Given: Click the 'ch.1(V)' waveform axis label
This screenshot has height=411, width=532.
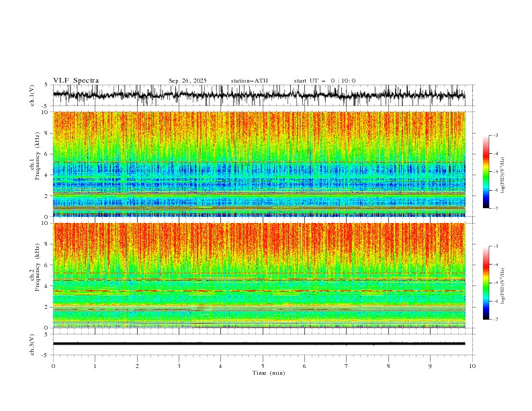Looking at the screenshot, I should (32, 95).
